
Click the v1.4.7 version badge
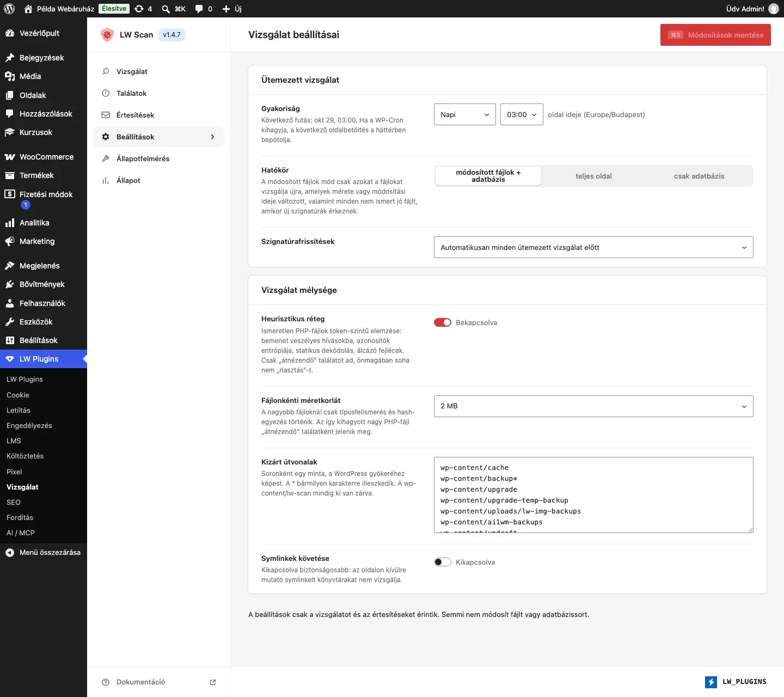click(x=171, y=35)
